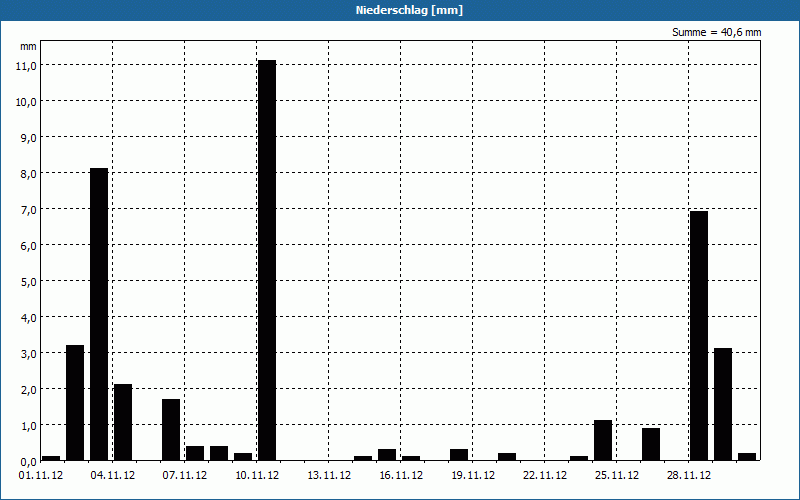Click the 16.11.12 date label
800x500 pixels.
pos(401,475)
